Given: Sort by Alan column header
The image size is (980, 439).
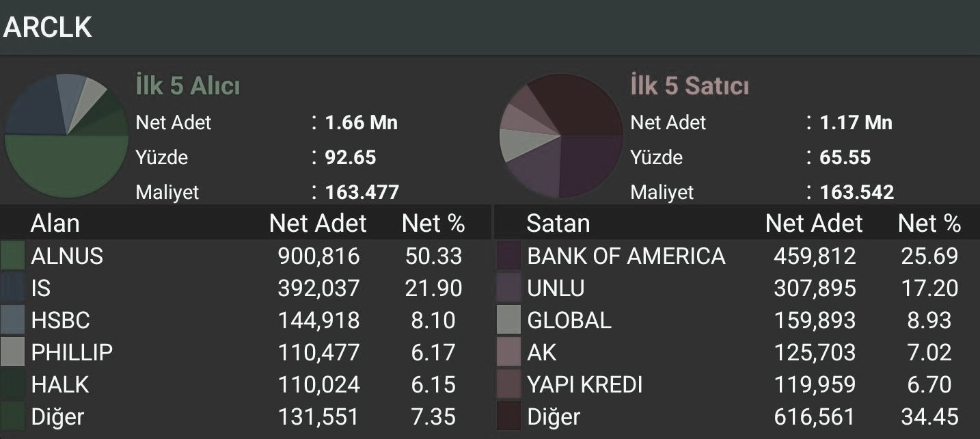Looking at the screenshot, I should click(55, 224).
